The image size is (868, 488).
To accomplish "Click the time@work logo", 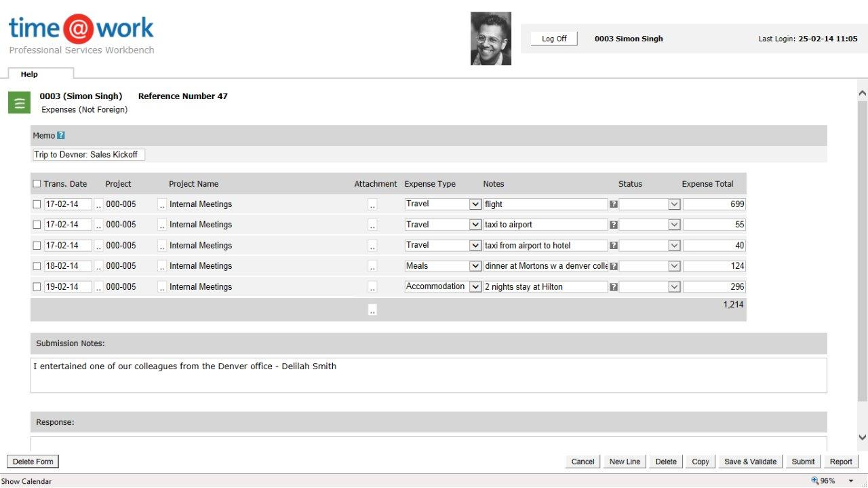I will point(81,29).
